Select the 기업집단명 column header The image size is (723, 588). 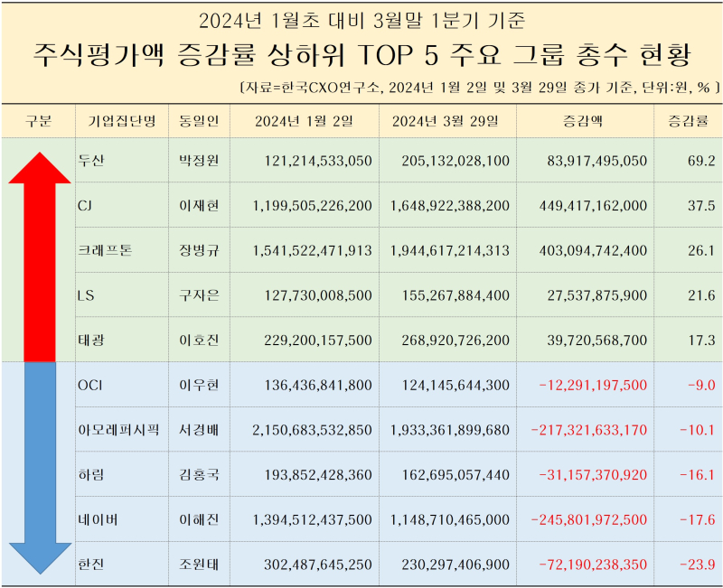tap(122, 121)
